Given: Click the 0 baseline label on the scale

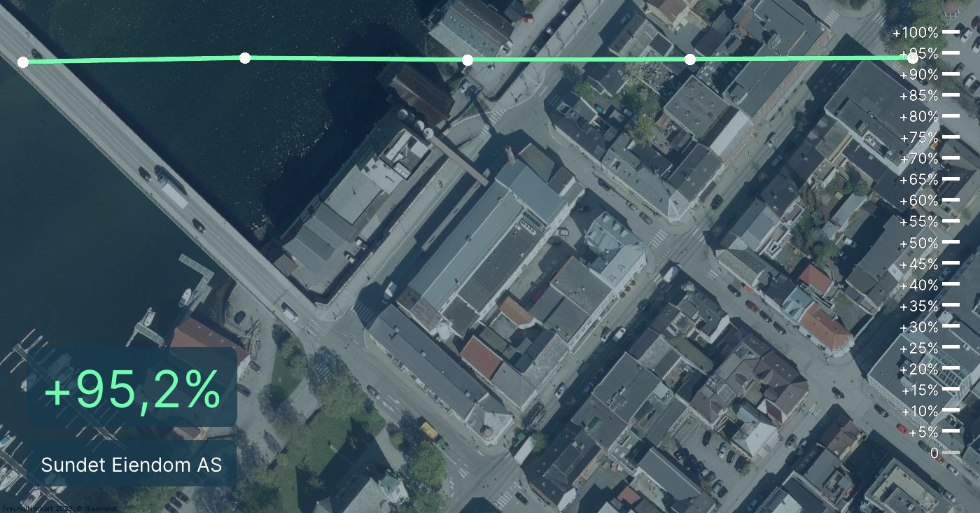Looking at the screenshot, I should click(934, 454).
